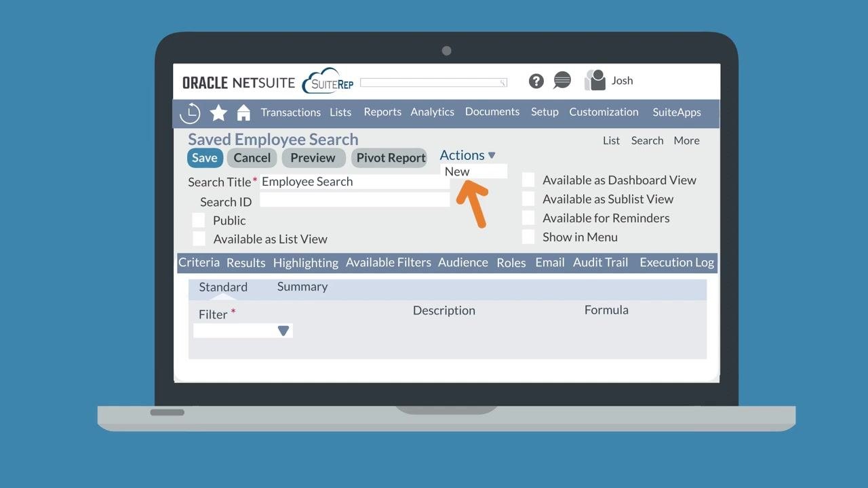868x488 pixels.
Task: Click the Search ID input field
Action: [355, 199]
